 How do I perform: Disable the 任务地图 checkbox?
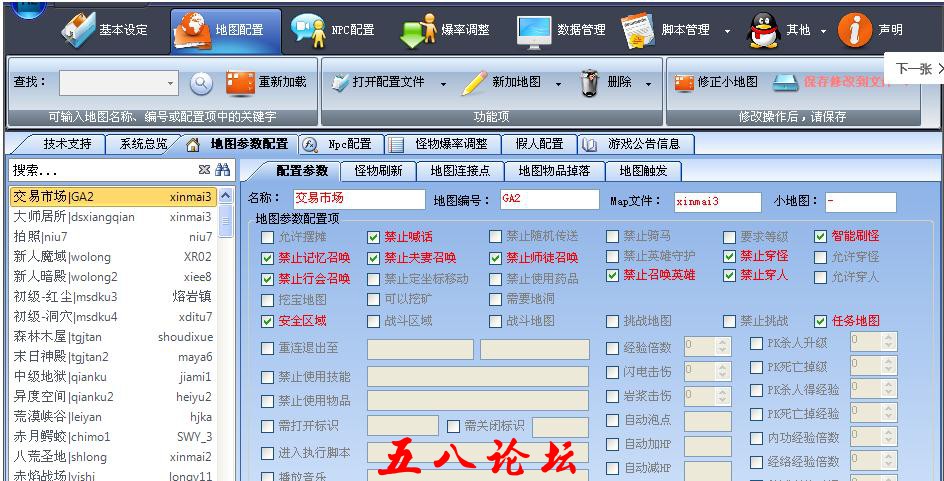tap(820, 321)
